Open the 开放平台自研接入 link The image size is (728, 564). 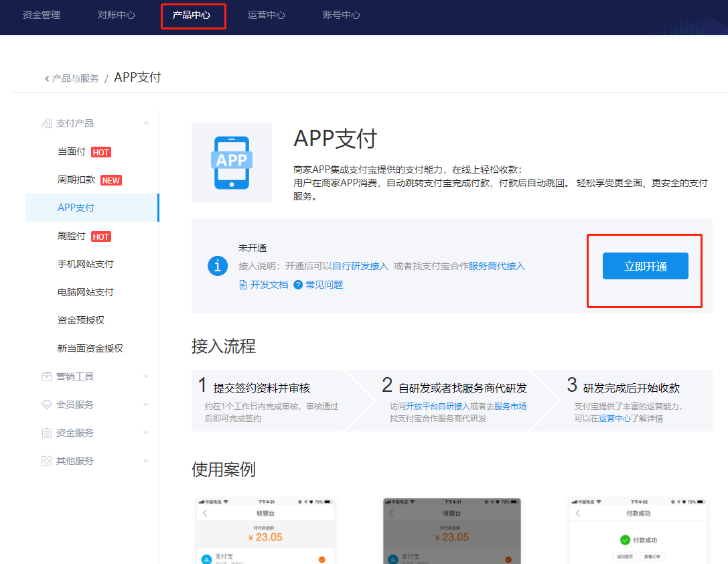pyautogui.click(x=438, y=406)
